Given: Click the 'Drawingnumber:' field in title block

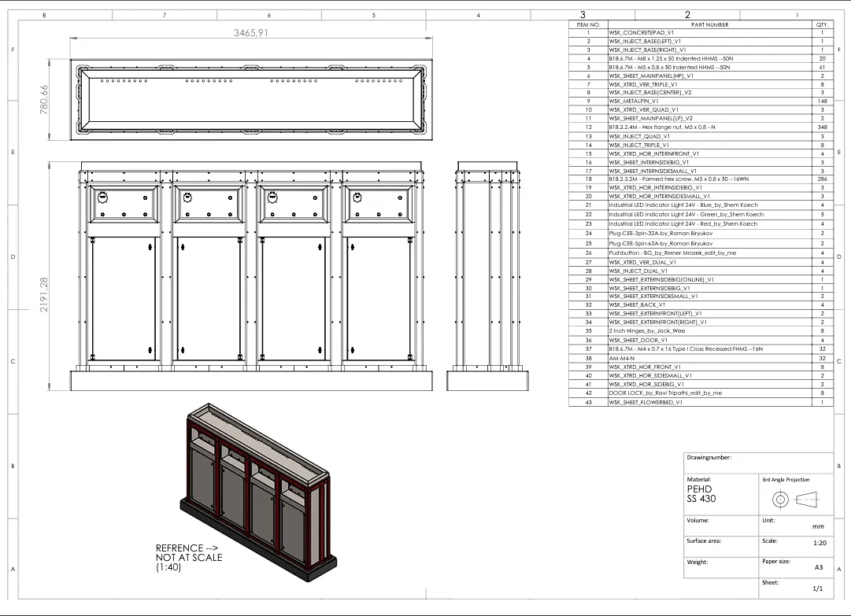Looking at the screenshot, I should tap(758, 463).
